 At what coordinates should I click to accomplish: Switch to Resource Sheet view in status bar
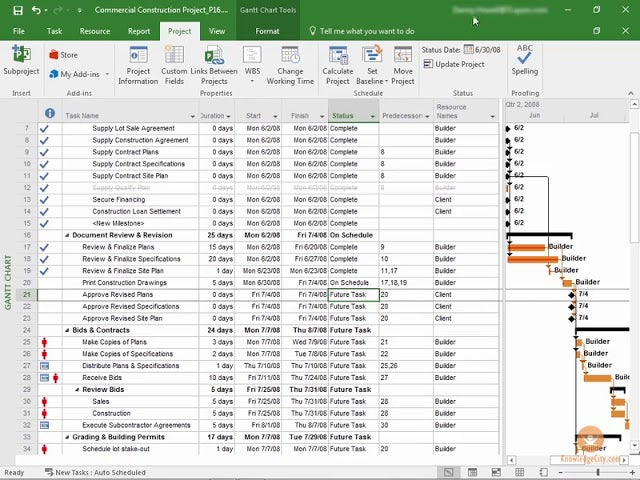click(520, 472)
